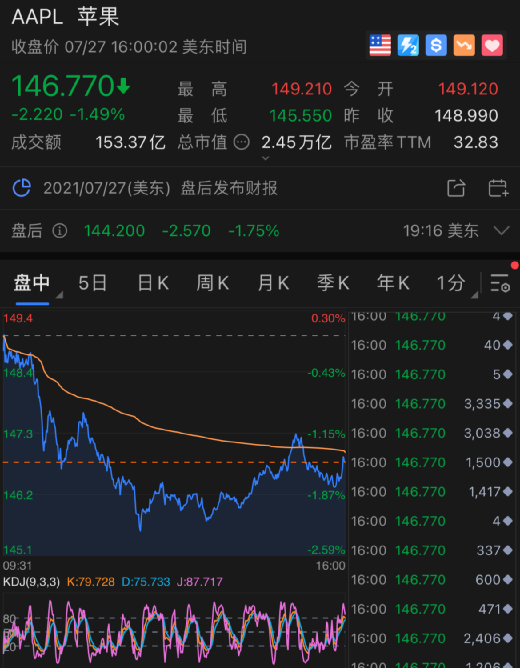This screenshot has width=520, height=668.
Task: Tap the share icon beside earnings notice
Action: coord(456,188)
